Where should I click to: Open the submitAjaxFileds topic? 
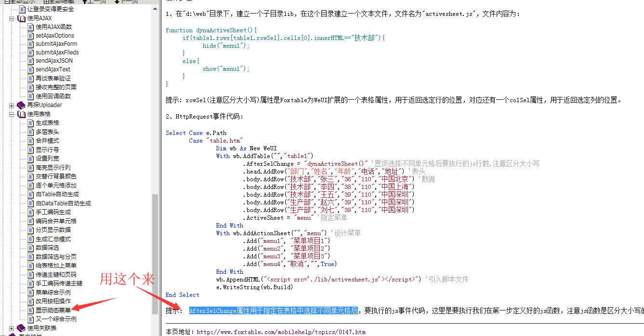[x=57, y=53]
